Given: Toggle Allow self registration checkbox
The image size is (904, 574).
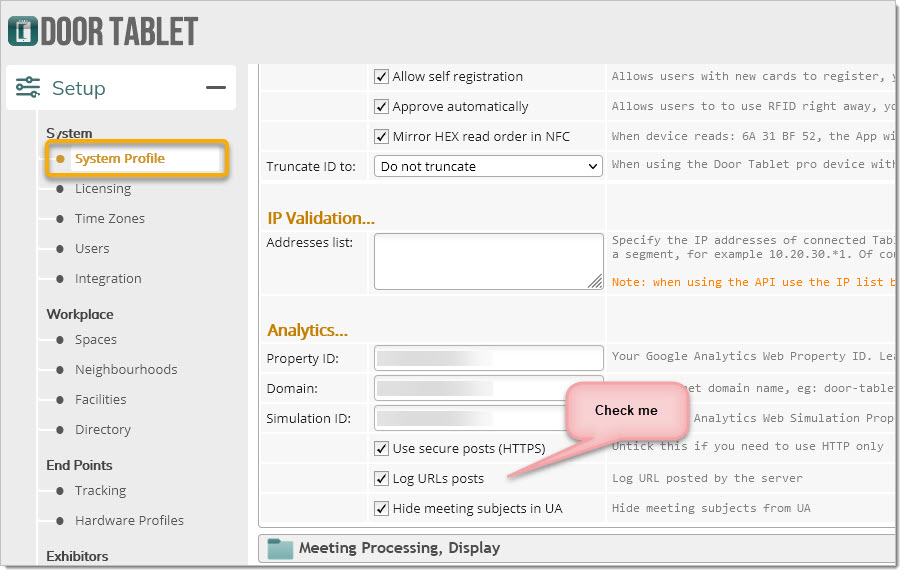Looking at the screenshot, I should (381, 77).
